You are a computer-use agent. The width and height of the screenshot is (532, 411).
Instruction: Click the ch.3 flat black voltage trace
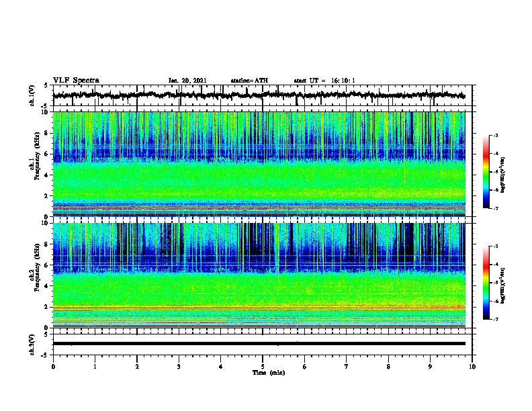pyautogui.click(x=259, y=344)
